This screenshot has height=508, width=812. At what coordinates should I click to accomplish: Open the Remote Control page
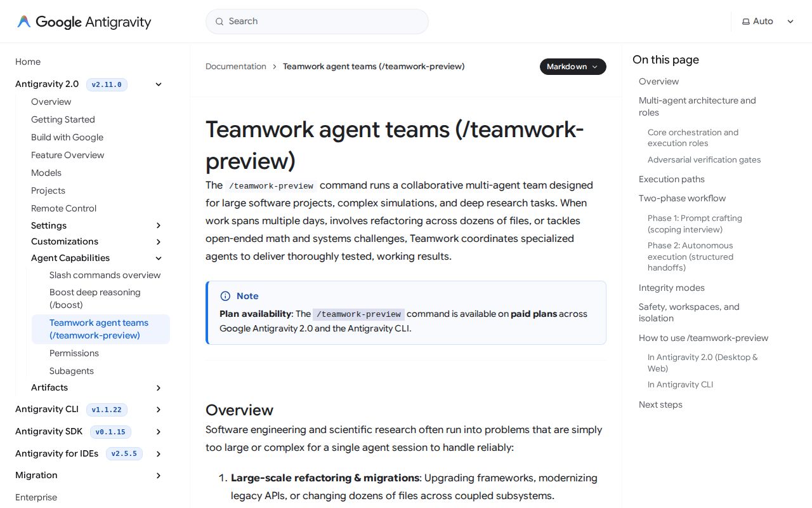63,208
